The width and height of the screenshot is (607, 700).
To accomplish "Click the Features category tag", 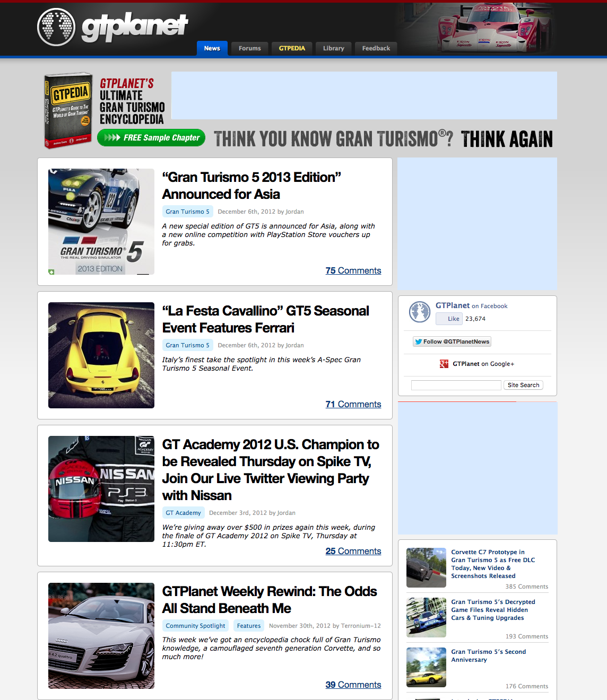I will tap(249, 626).
